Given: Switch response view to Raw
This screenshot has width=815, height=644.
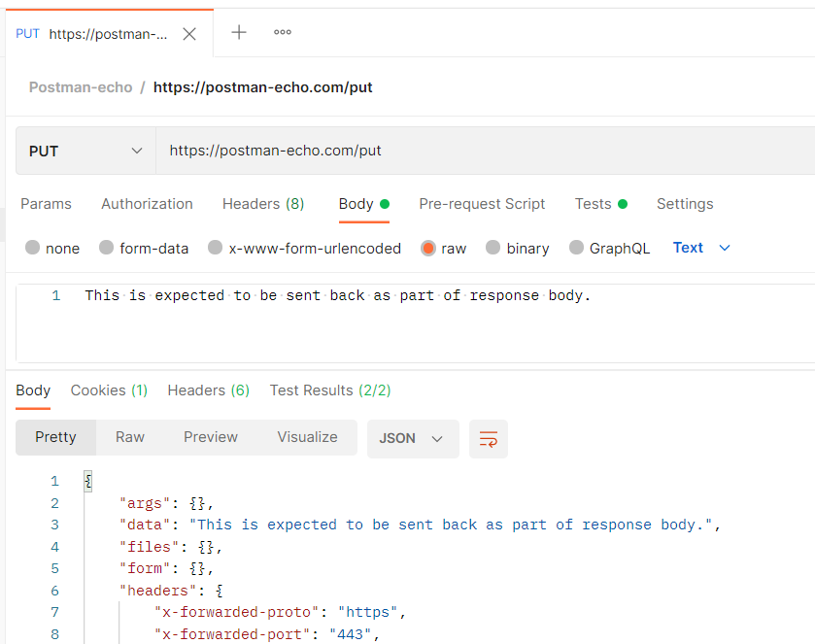Looking at the screenshot, I should (x=130, y=437).
